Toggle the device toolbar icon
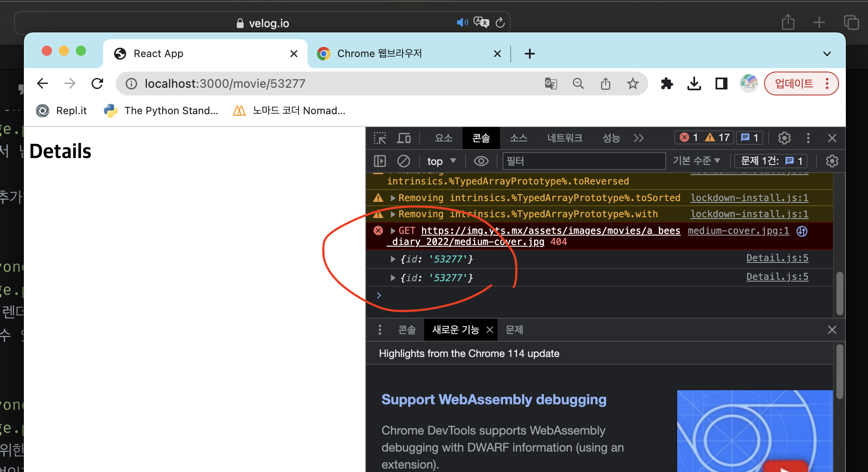This screenshot has width=868, height=472. pos(404,138)
